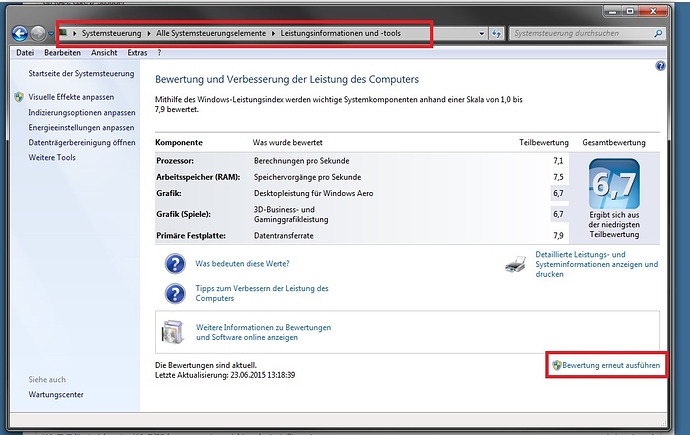Open the Datei menu
The width and height of the screenshot is (690, 435).
pos(25,53)
